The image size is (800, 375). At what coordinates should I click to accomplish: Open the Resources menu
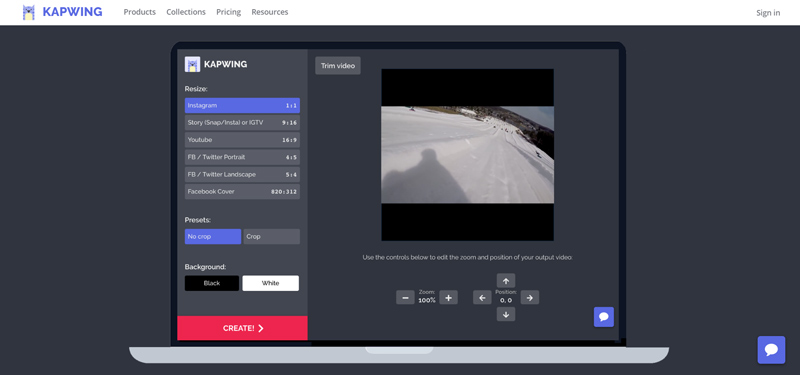pyautogui.click(x=269, y=12)
